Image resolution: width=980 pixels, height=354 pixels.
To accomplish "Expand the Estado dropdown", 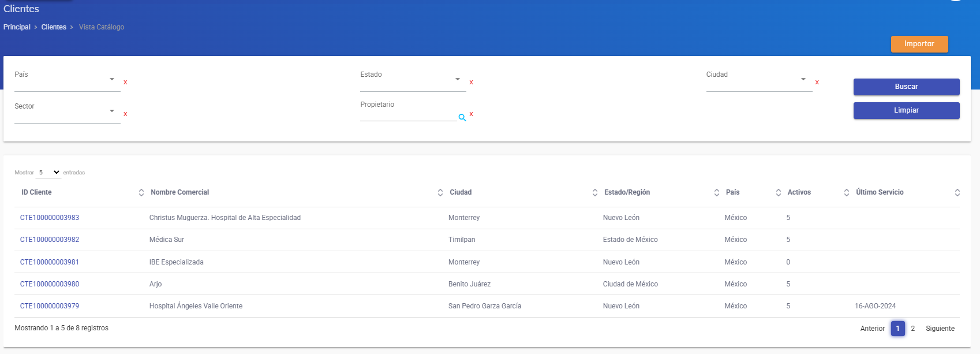I will 413,81.
